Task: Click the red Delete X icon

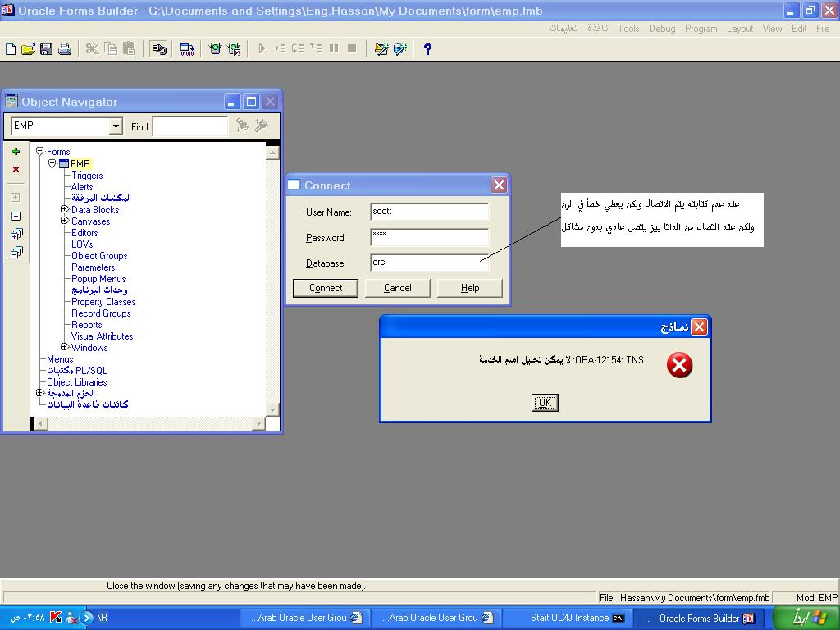Action: coord(16,170)
